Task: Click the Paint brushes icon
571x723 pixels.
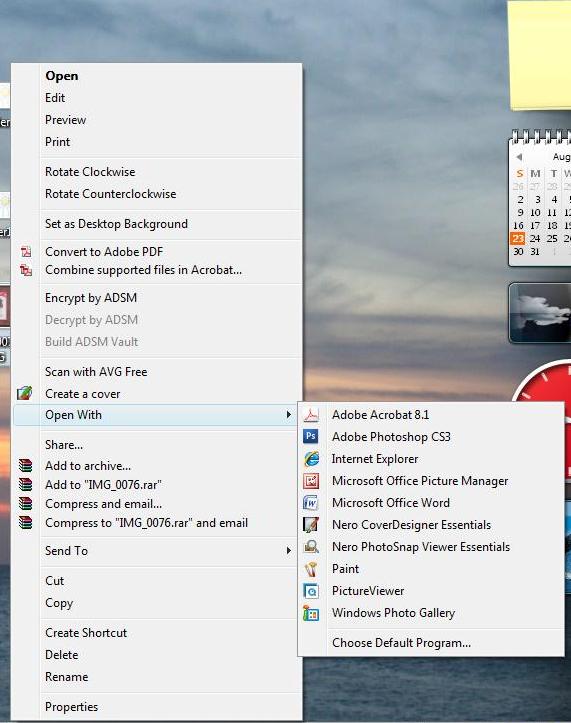Action: 311,569
